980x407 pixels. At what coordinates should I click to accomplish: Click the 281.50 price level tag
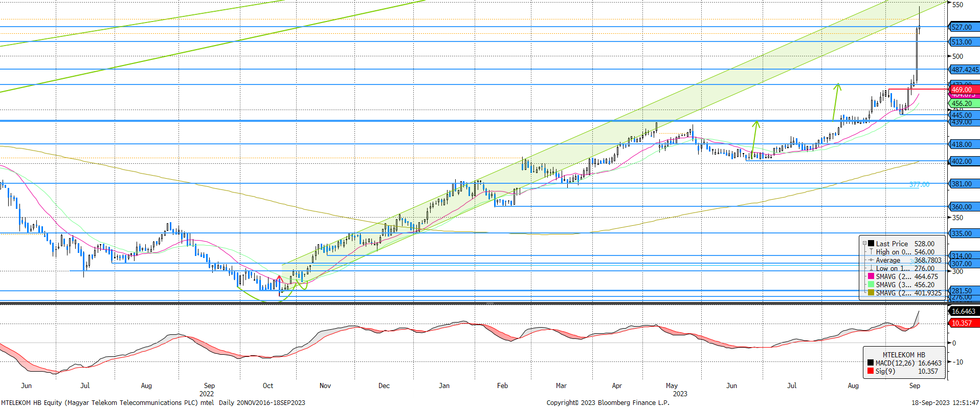pyautogui.click(x=964, y=291)
